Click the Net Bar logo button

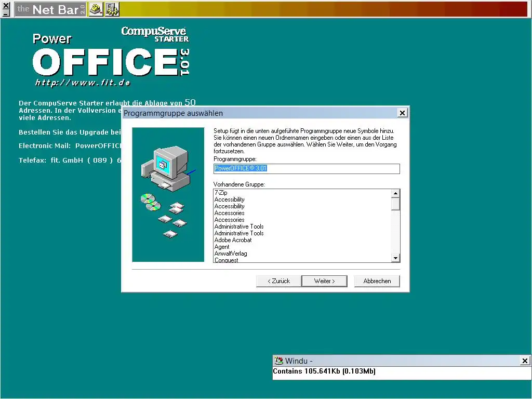[x=50, y=9]
